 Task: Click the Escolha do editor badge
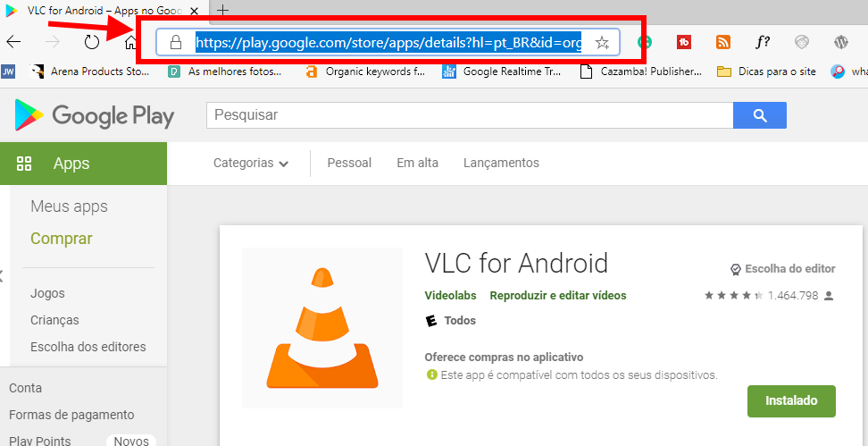[x=783, y=269]
